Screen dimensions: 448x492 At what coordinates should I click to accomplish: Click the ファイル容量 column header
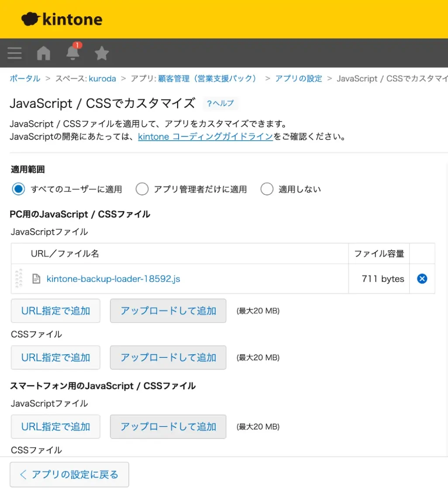(379, 253)
